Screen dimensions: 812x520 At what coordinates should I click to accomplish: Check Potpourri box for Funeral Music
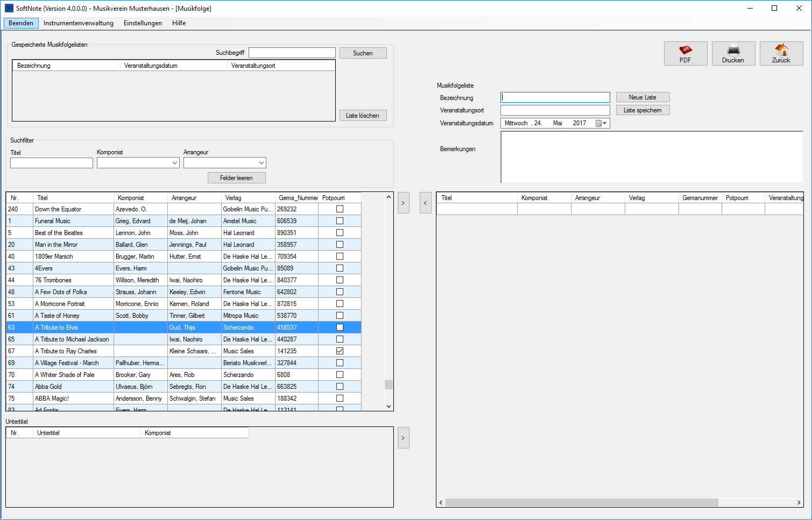[340, 221]
